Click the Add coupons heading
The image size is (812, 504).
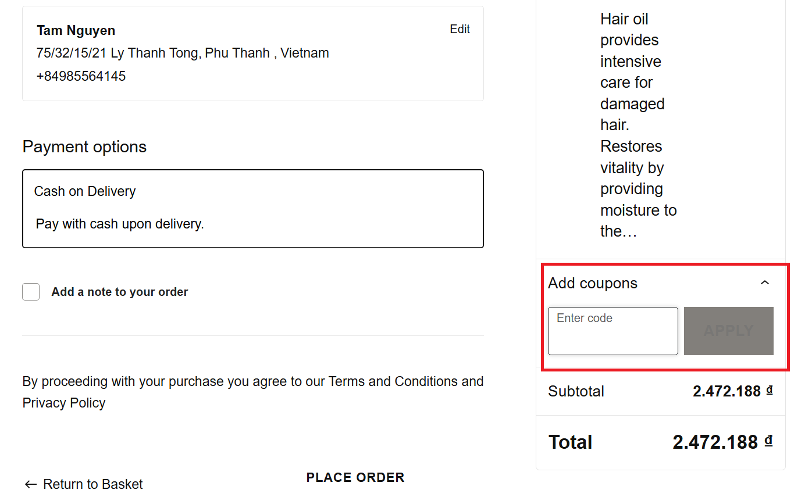pyautogui.click(x=593, y=283)
